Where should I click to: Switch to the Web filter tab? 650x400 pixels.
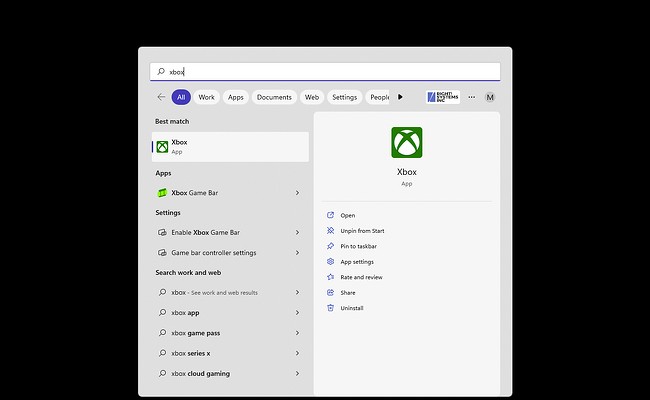(x=312, y=97)
